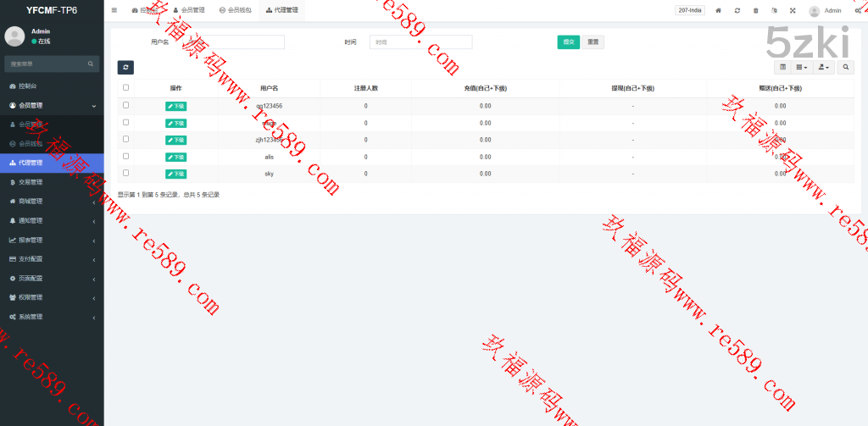Viewport: 868px width, 426px height.
Task: Click the trash icon in top bar
Action: tap(755, 10)
